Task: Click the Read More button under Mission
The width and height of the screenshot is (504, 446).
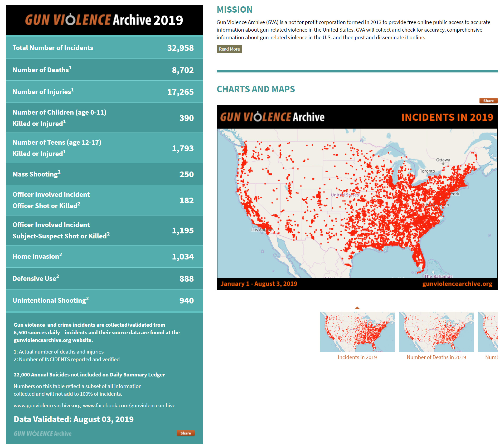Action: [x=229, y=49]
